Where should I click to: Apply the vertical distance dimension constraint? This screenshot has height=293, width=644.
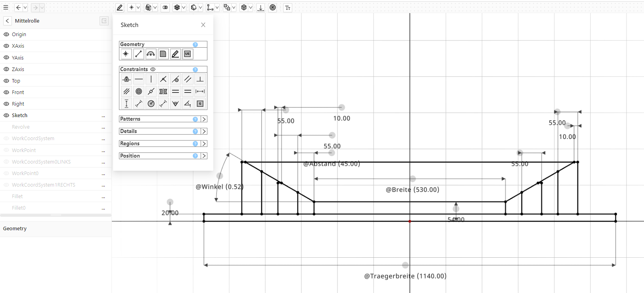point(126,104)
